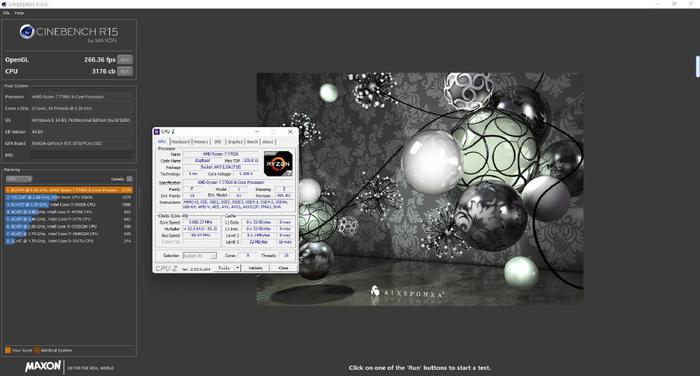Viewport: 700px width, 376px height.
Task: Click the Cinebench app icon in the title bar
Action: click(4, 4)
